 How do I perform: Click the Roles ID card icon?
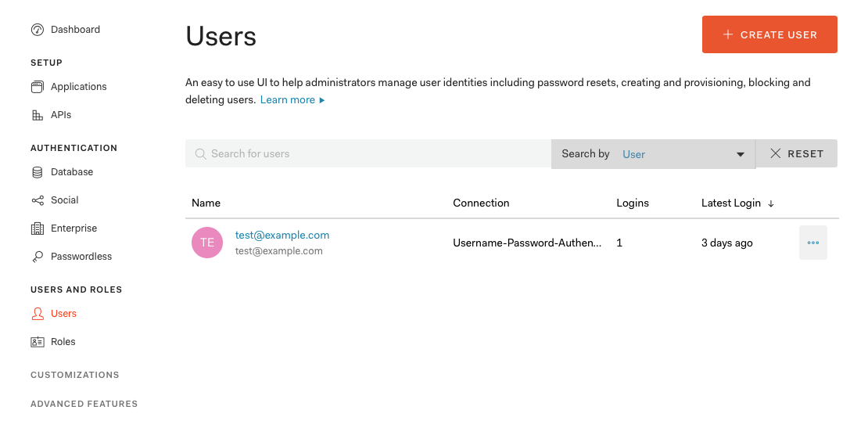(x=38, y=342)
